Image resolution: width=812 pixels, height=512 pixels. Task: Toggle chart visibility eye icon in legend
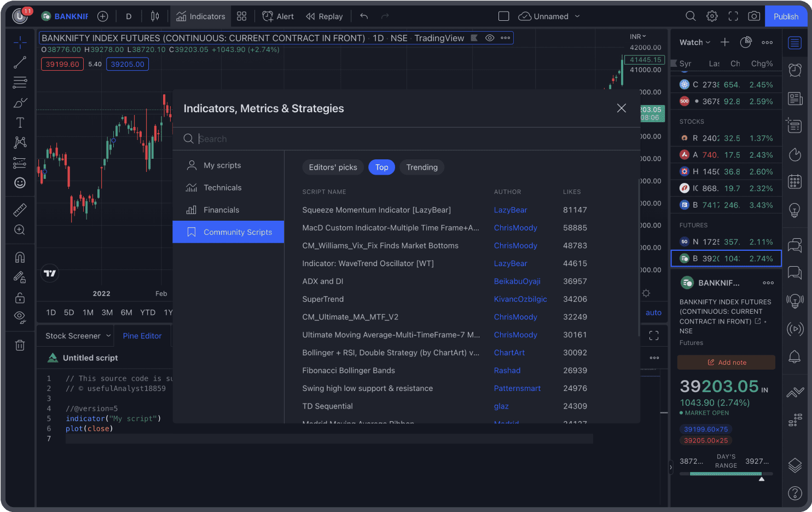[490, 38]
